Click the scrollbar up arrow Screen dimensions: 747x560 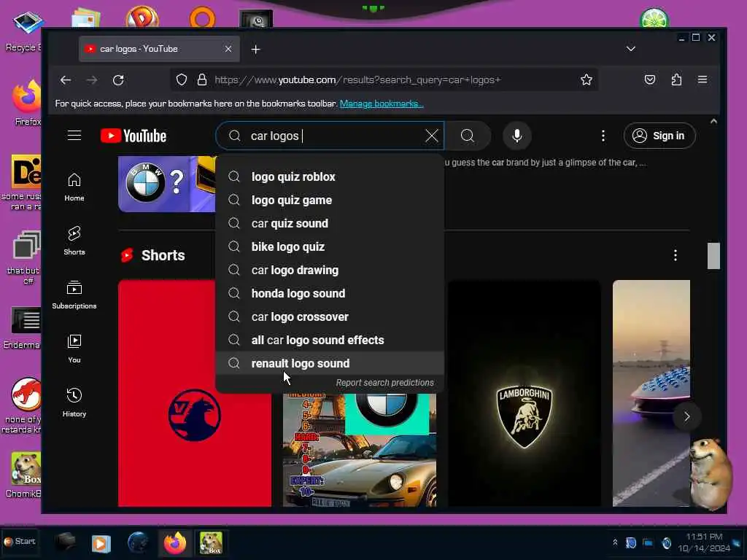[713, 122]
